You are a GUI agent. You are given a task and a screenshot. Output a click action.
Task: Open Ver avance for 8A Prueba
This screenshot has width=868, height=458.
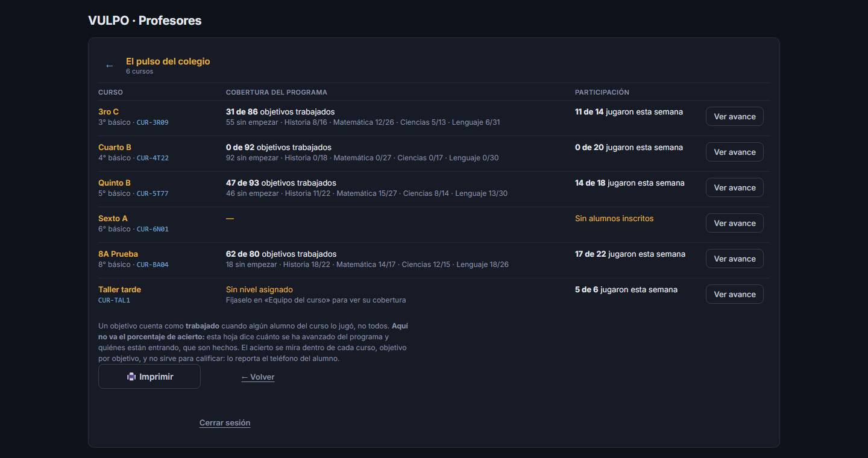(735, 259)
